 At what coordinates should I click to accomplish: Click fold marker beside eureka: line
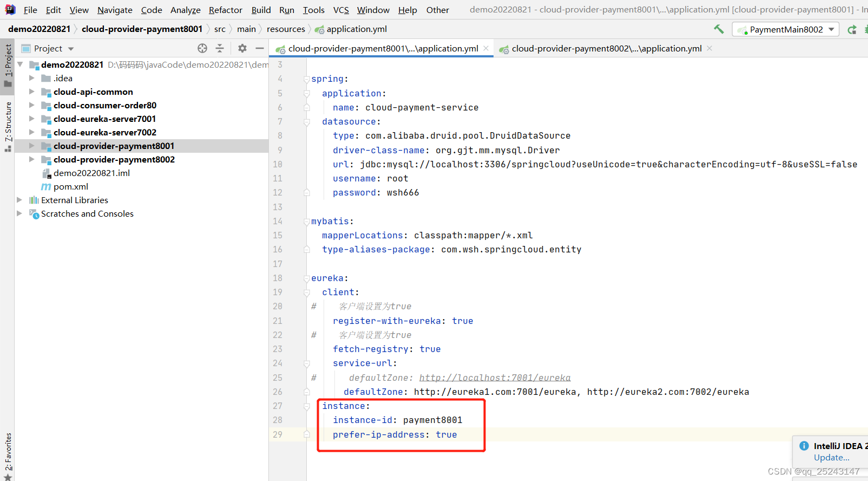307,278
